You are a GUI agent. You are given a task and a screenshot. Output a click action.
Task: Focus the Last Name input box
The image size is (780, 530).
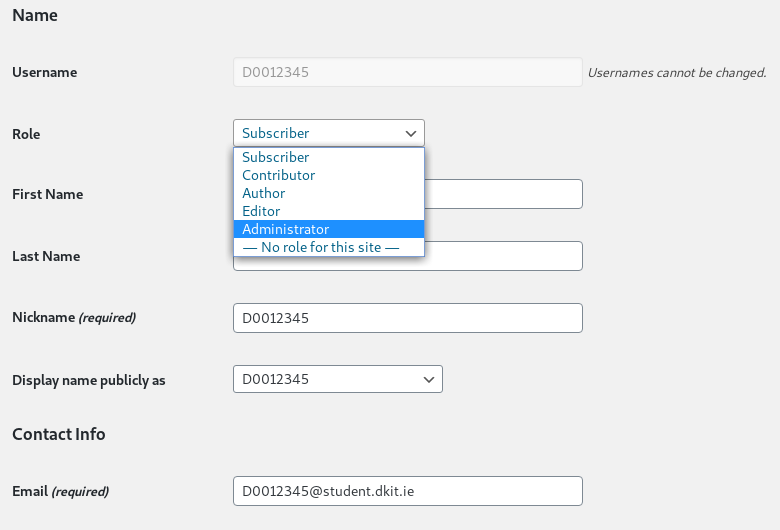(x=503, y=256)
